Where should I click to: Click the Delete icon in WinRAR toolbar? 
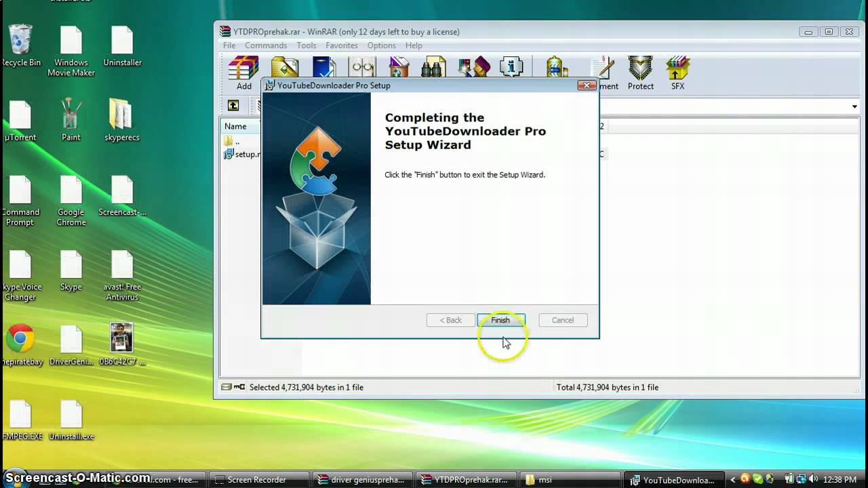pos(399,67)
